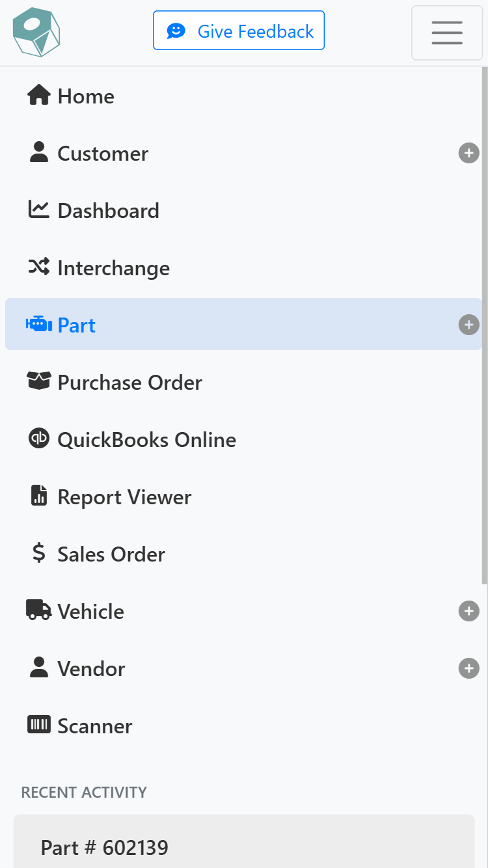The height and width of the screenshot is (868, 488).
Task: Expand the Vehicle plus button
Action: (x=468, y=611)
